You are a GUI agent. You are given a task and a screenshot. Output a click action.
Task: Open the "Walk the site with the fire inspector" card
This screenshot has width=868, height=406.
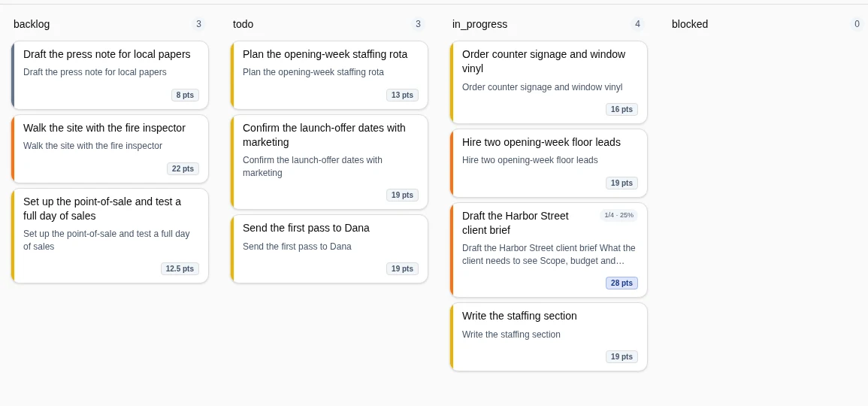110,149
